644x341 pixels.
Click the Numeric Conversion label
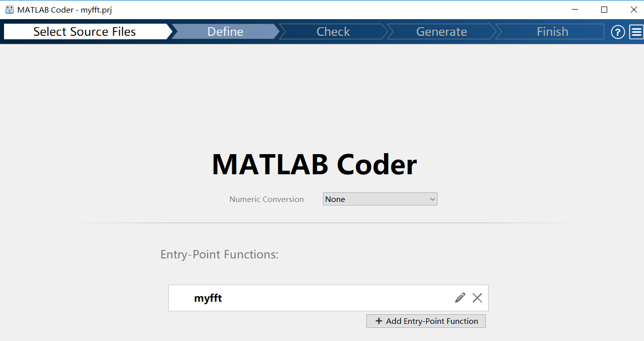tap(267, 199)
